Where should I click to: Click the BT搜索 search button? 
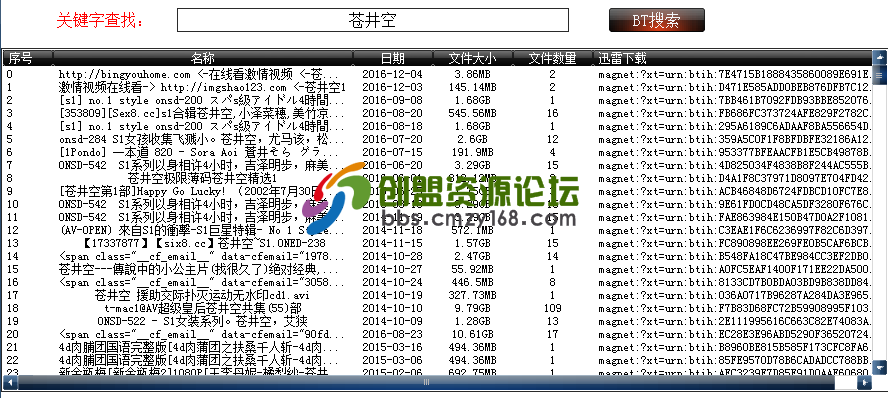pyautogui.click(x=657, y=20)
